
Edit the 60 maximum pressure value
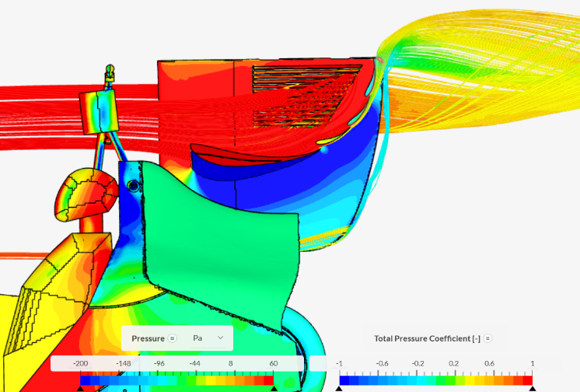click(x=274, y=363)
